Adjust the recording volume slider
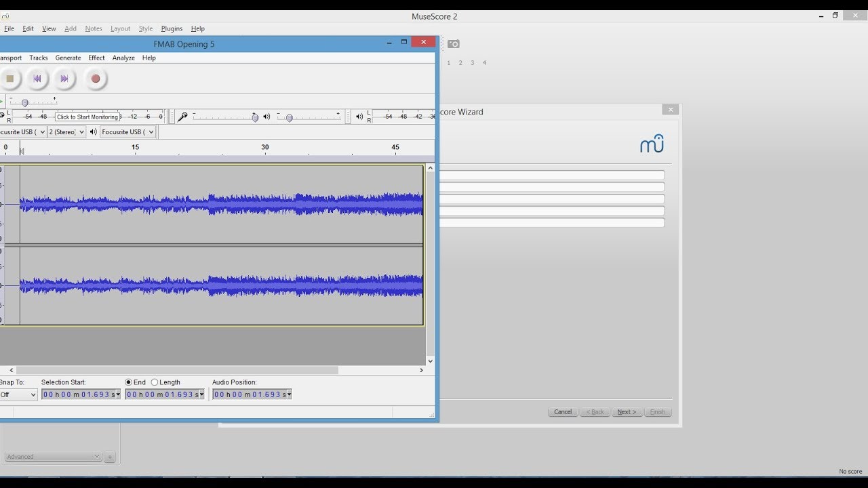This screenshot has width=868, height=488. coord(255,117)
